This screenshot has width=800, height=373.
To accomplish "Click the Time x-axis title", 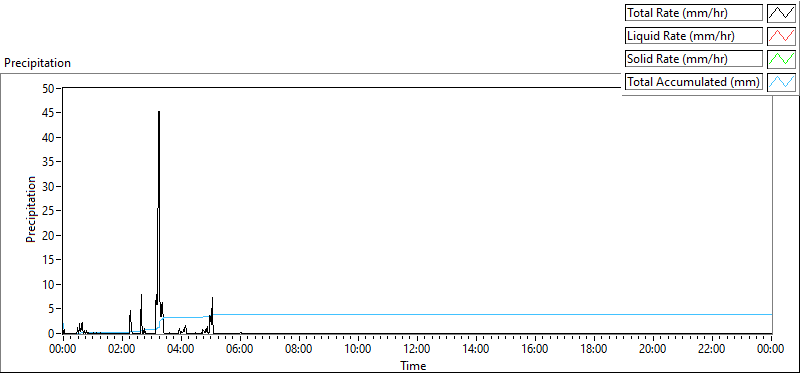I will 413,365.
